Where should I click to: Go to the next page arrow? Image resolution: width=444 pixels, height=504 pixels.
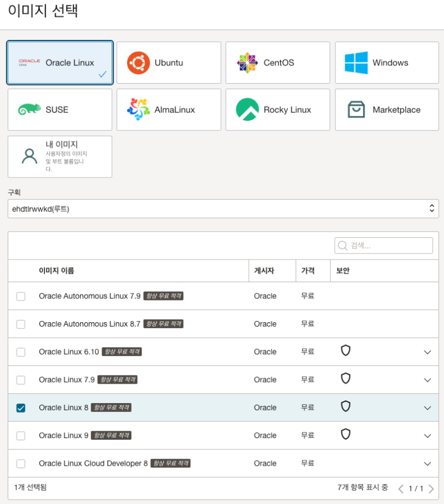(431, 489)
